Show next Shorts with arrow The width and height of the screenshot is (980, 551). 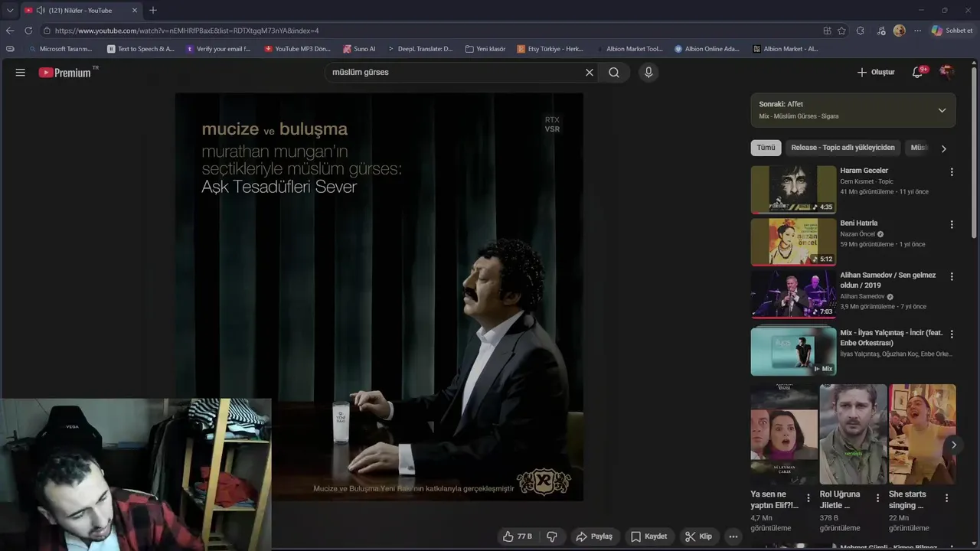tap(953, 445)
